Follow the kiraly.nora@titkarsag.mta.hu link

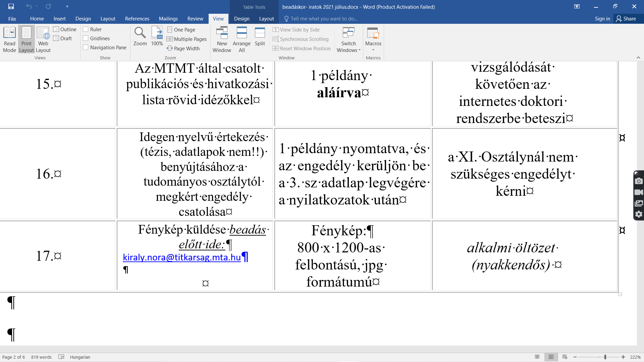click(182, 257)
